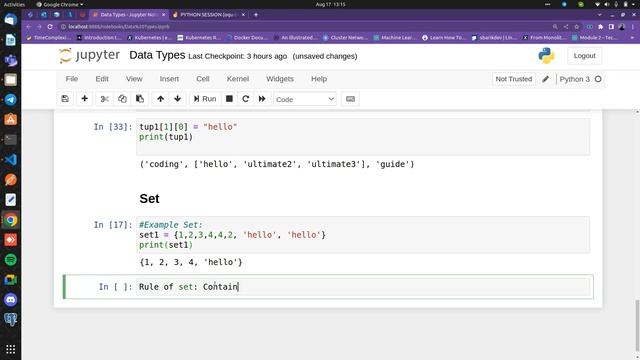Switch to the PYTHON SESSION browser tab
Image resolution: width=640 pixels, height=360 pixels.
[x=209, y=15]
